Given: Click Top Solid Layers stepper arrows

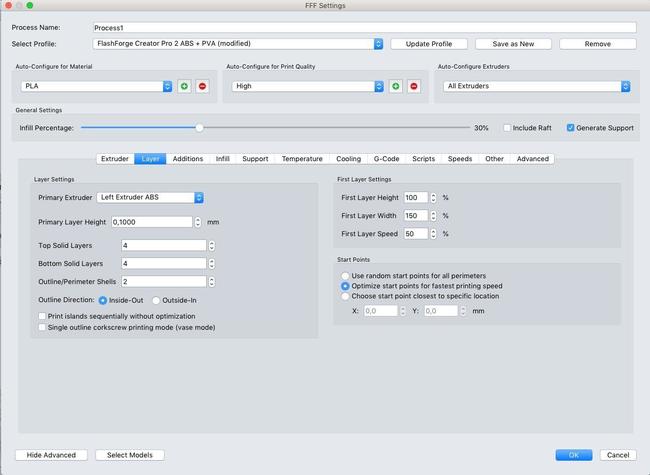Looking at the screenshot, I should 213,245.
